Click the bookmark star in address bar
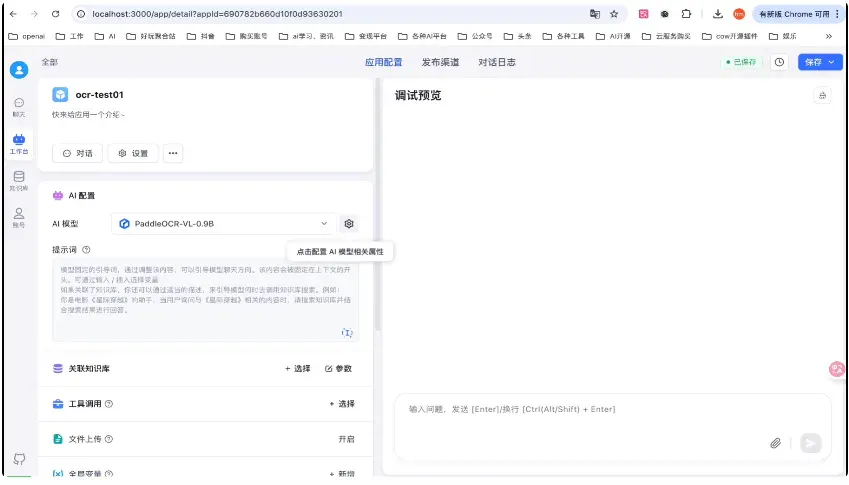The width and height of the screenshot is (849, 485). [x=614, y=14]
